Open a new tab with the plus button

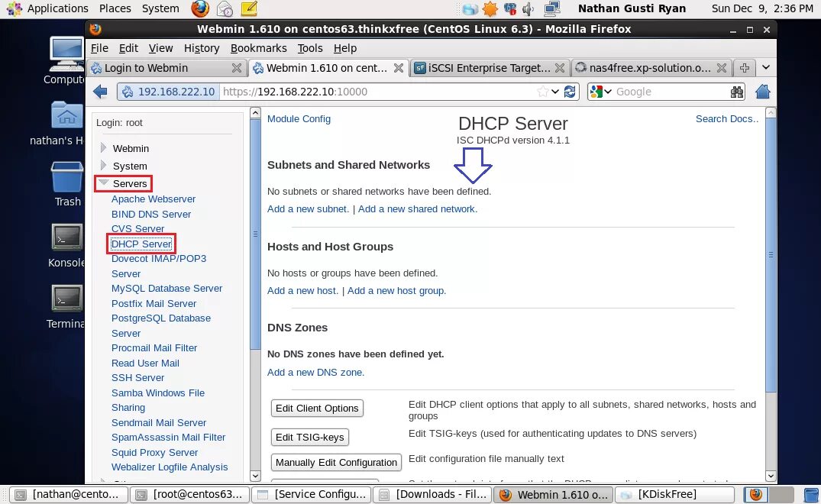[745, 67]
